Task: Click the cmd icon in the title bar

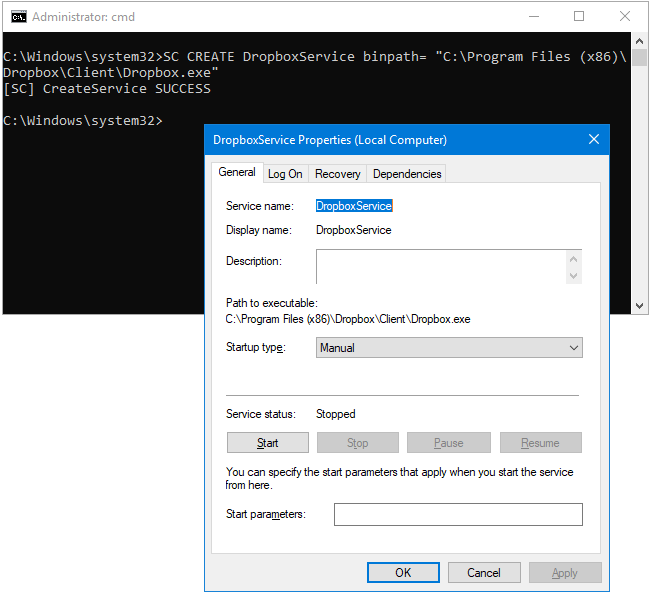Action: click(x=19, y=17)
